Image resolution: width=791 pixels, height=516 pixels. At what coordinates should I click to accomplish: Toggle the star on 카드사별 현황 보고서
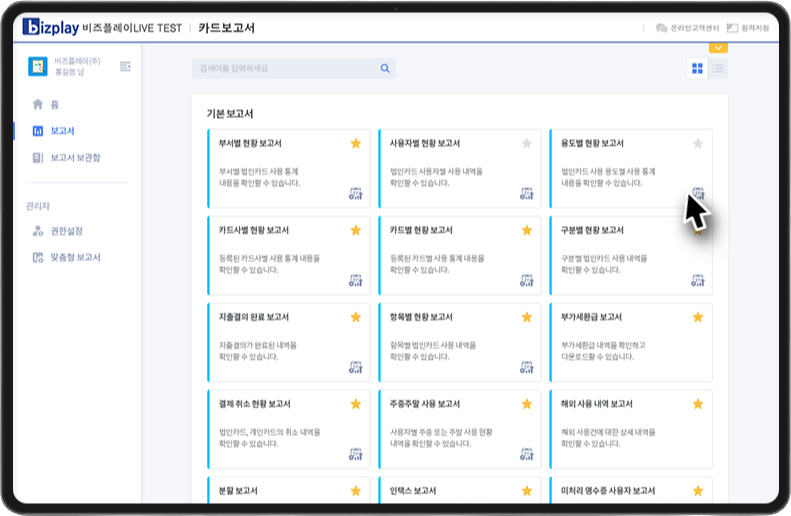[356, 230]
